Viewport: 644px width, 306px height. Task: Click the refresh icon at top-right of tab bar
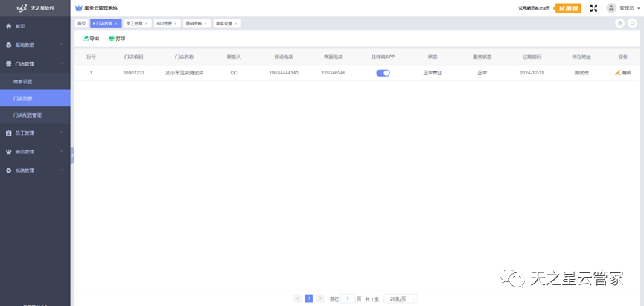tap(632, 23)
